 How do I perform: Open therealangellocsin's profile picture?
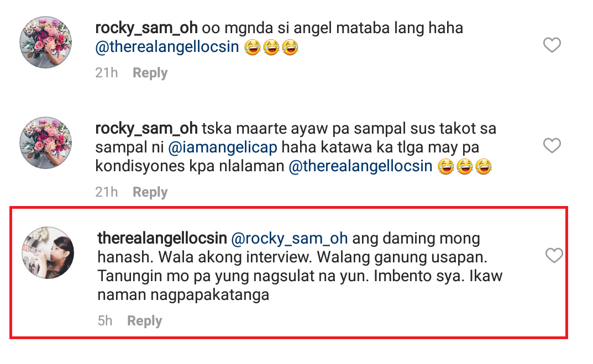48,253
